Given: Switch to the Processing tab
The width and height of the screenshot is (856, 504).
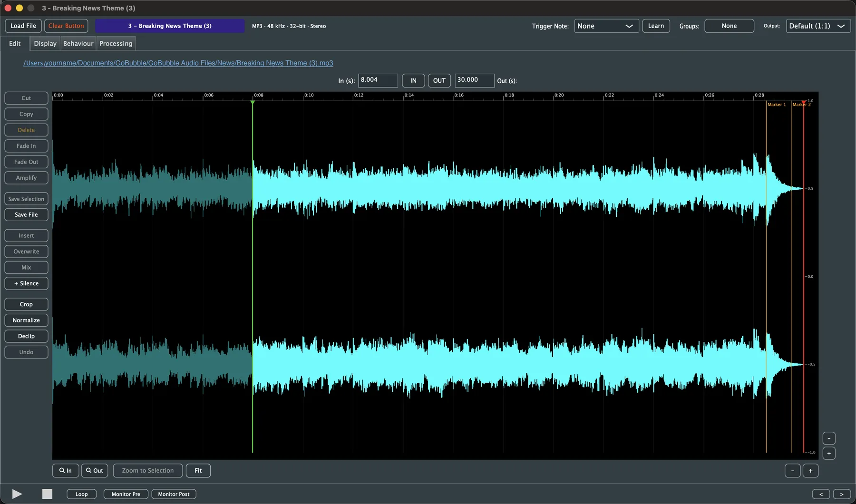Looking at the screenshot, I should 116,44.
